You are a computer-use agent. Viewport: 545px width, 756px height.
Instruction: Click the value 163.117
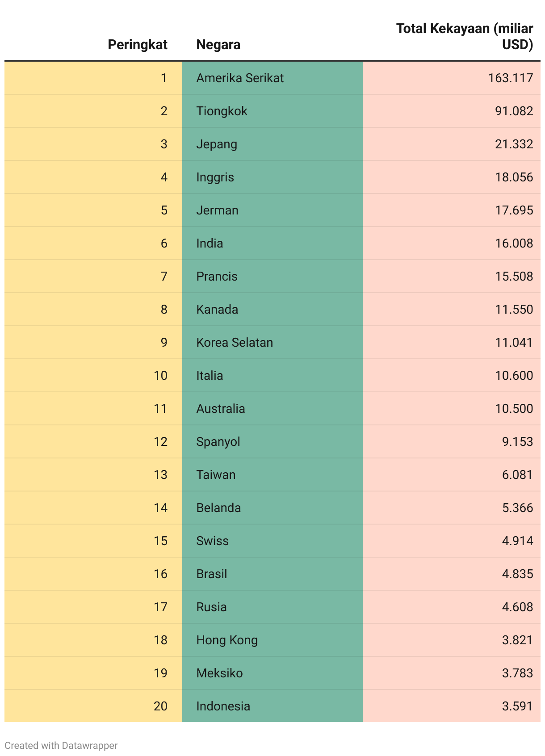click(510, 78)
